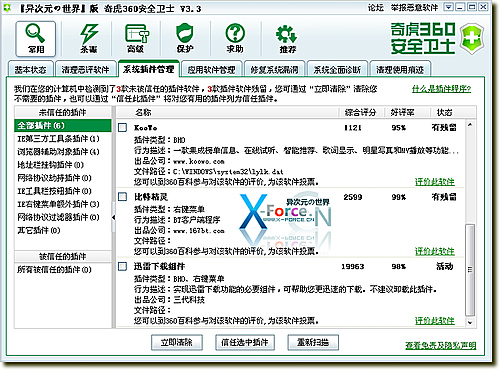The height and width of the screenshot is (370, 500).
Task: Select 浏览器辅助对象插件 (4) category
Action: pyautogui.click(x=58, y=152)
